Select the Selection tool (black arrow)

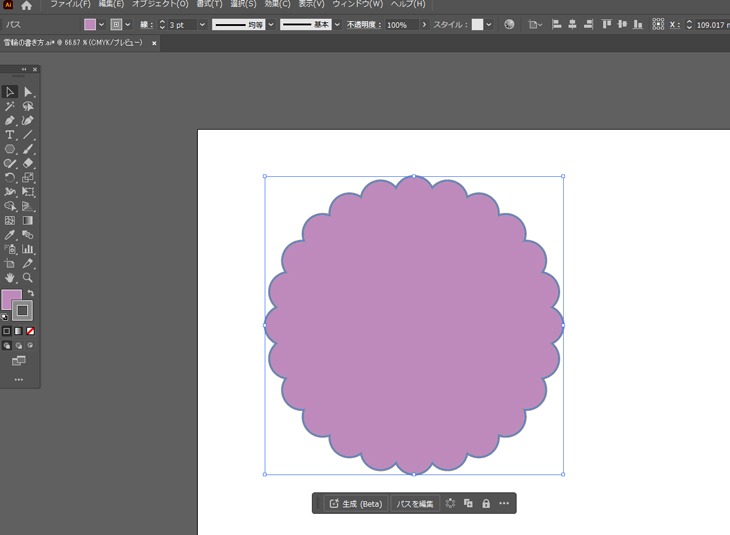coord(10,92)
